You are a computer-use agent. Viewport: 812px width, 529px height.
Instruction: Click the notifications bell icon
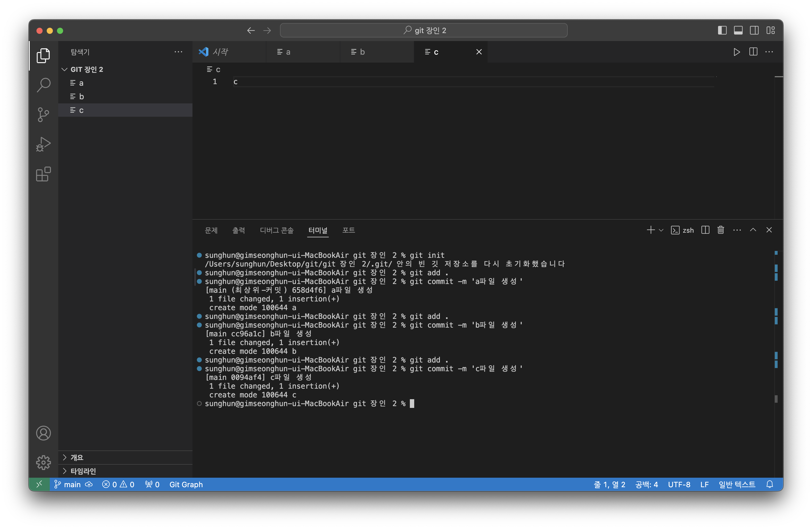(x=769, y=484)
